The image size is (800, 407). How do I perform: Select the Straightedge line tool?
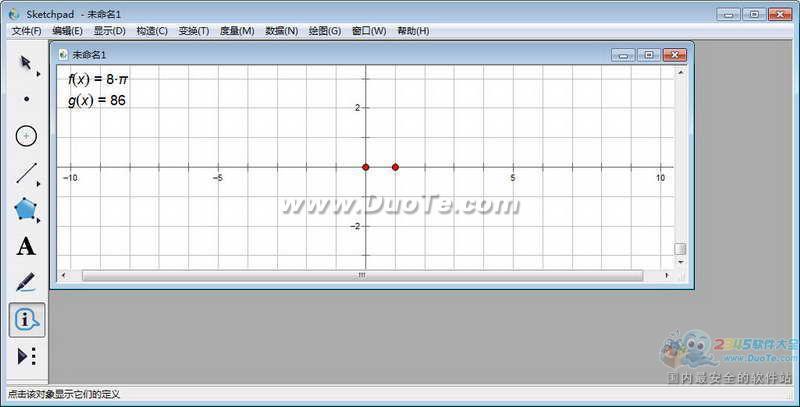tap(27, 173)
